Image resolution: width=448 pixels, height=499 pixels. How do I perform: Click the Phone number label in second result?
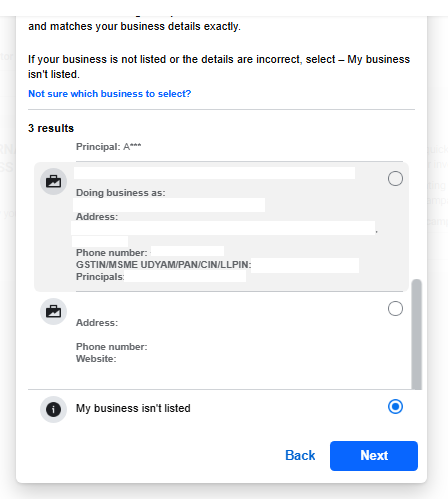point(112,347)
